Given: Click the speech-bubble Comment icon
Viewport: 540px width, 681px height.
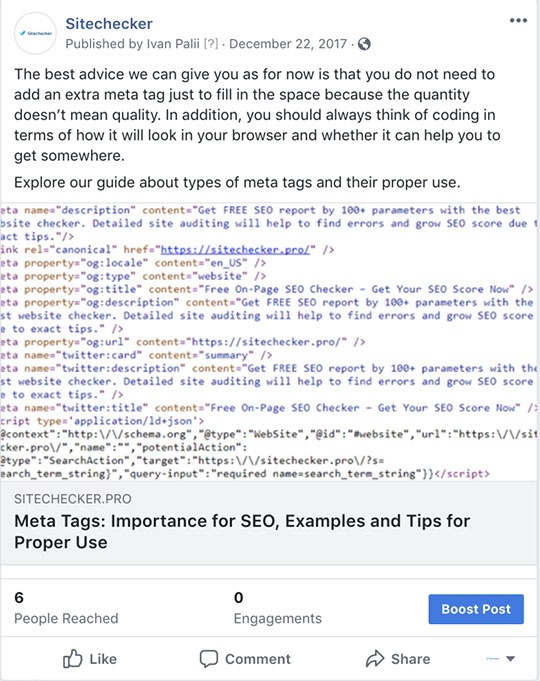Looking at the screenshot, I should (x=209, y=659).
